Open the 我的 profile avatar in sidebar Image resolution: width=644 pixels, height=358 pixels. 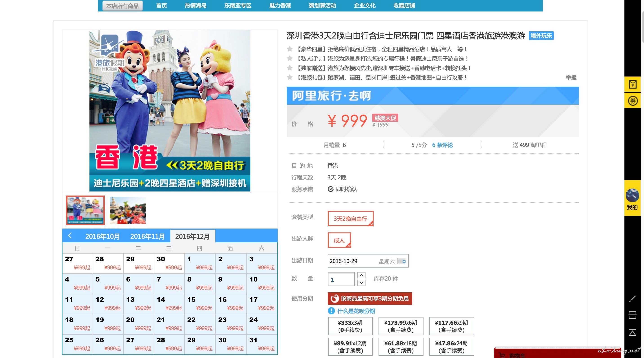point(632,195)
